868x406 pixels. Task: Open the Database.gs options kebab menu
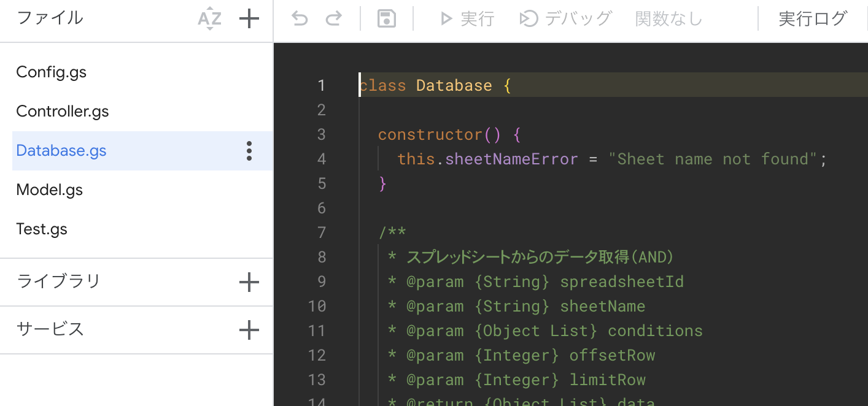point(249,150)
